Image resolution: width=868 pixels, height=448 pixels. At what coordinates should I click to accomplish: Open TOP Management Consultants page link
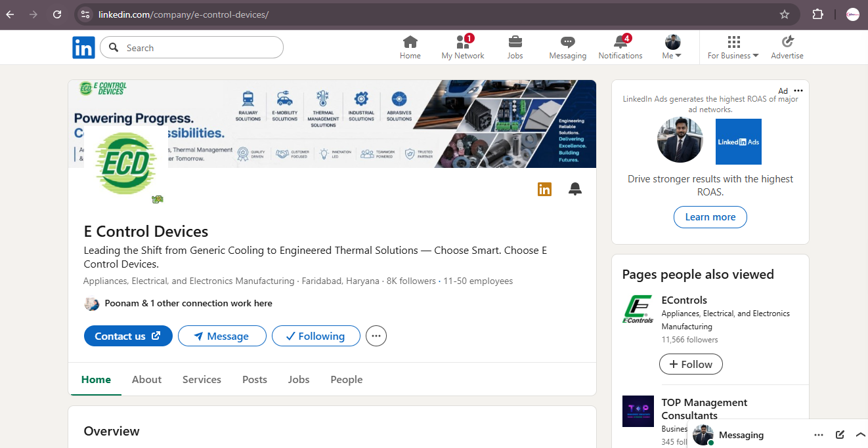[705, 409]
